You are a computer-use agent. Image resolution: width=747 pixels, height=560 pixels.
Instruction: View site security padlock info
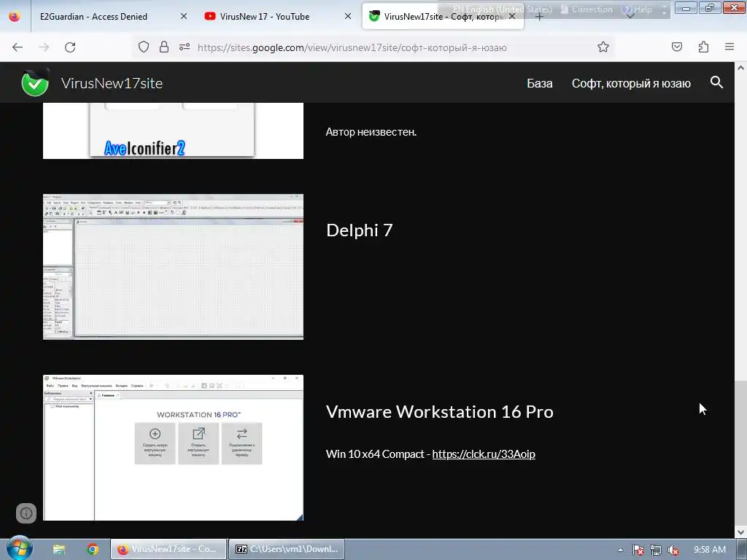click(164, 47)
